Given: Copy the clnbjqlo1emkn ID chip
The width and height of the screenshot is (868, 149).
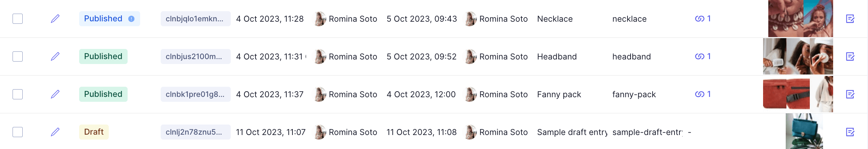Looking at the screenshot, I should 195,19.
